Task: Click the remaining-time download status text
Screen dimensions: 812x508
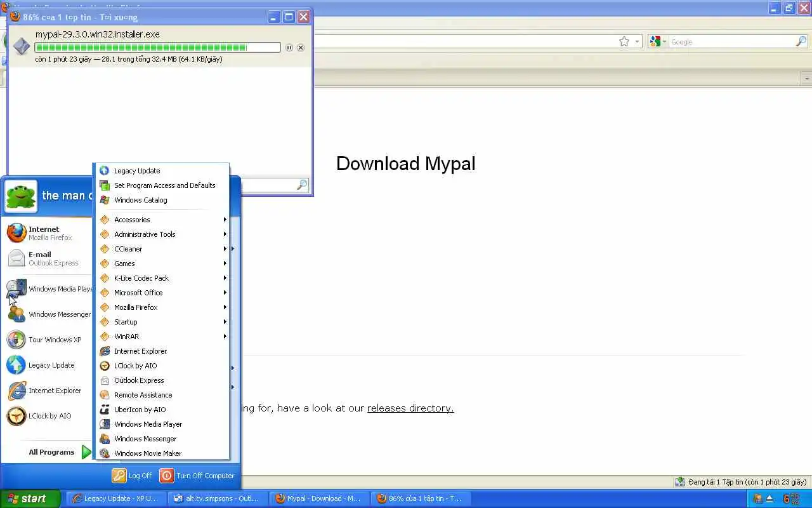Action: pos(129,59)
